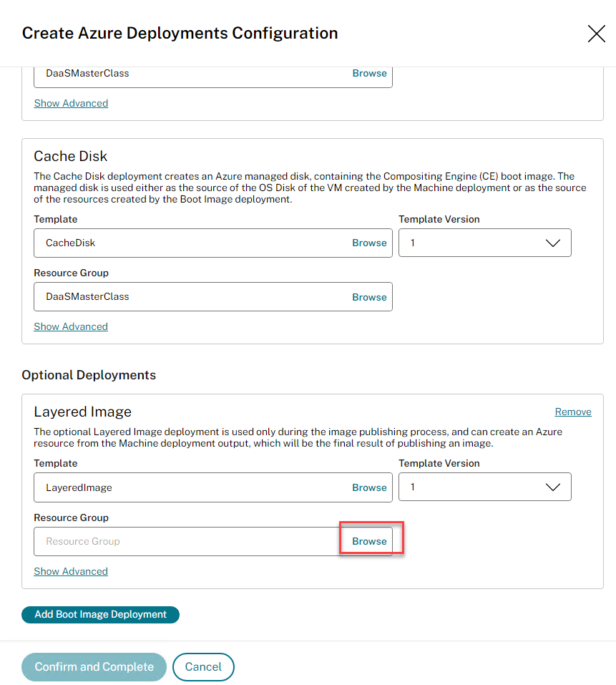Viewport: 616px width, 685px height.
Task: Click the Cache Disk Resource Group field
Action: pyautogui.click(x=186, y=296)
